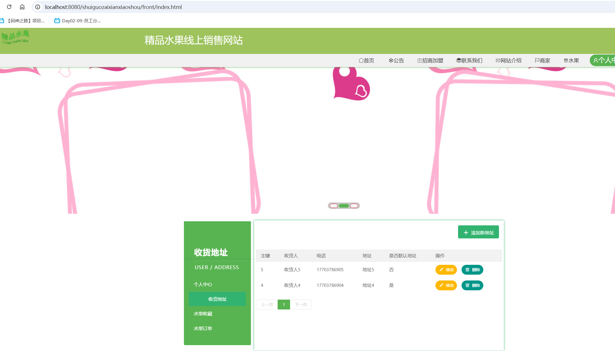Image resolution: width=615 pixels, height=364 pixels.
Task: Click the browser reload icon
Action: click(x=9, y=7)
